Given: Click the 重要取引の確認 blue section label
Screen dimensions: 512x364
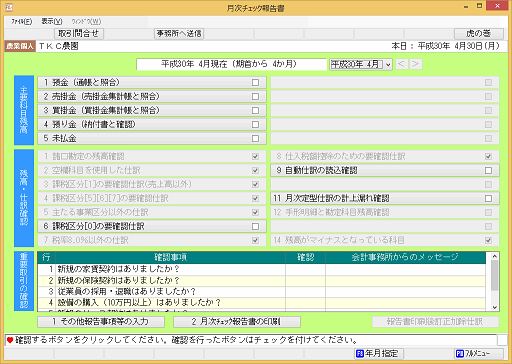Looking at the screenshot, I should pyautogui.click(x=24, y=281).
